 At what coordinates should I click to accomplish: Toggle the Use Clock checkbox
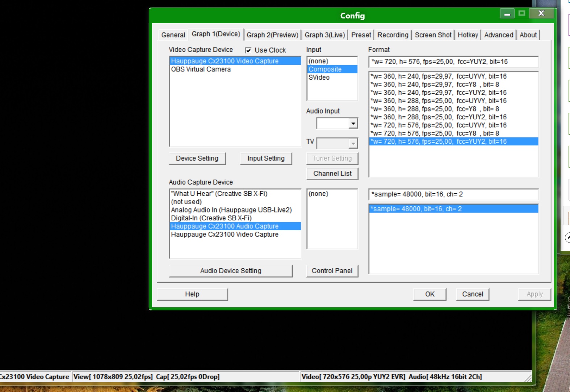(x=248, y=50)
